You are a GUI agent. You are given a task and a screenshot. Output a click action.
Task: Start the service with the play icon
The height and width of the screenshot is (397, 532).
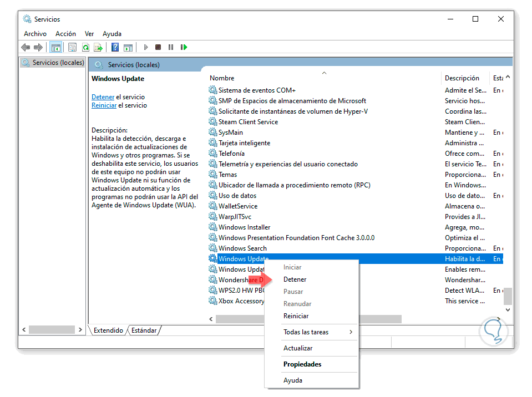[146, 47]
